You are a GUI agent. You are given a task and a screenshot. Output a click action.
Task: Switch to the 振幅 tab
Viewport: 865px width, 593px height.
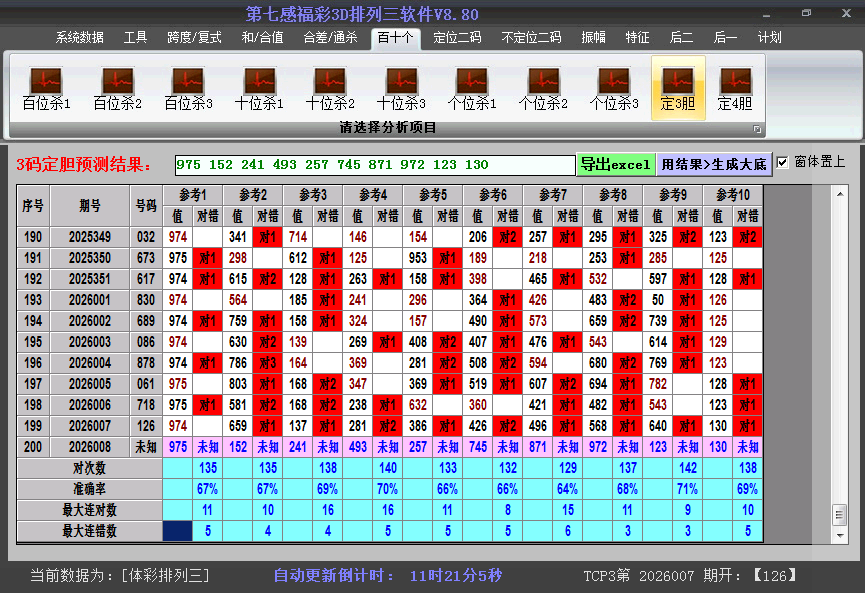pyautogui.click(x=594, y=38)
